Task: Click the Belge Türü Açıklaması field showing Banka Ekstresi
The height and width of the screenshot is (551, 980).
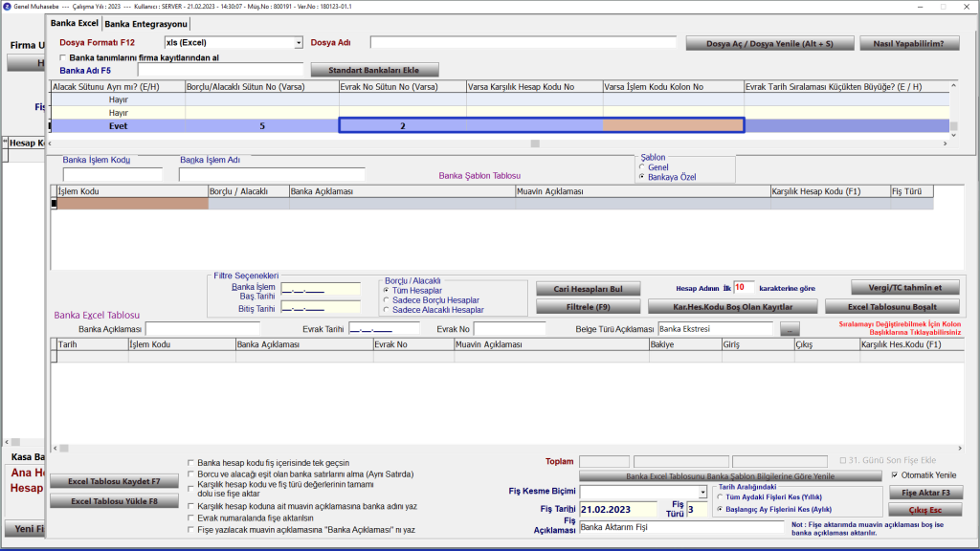Action: 715,329
